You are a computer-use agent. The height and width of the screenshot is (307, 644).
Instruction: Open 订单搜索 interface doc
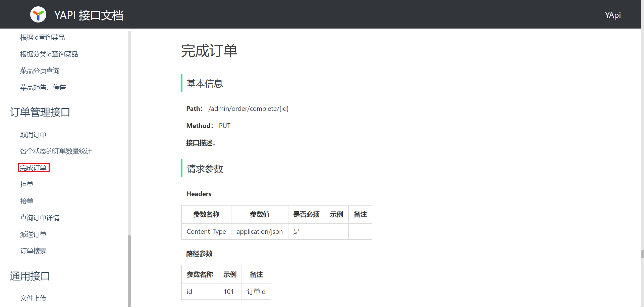point(33,251)
